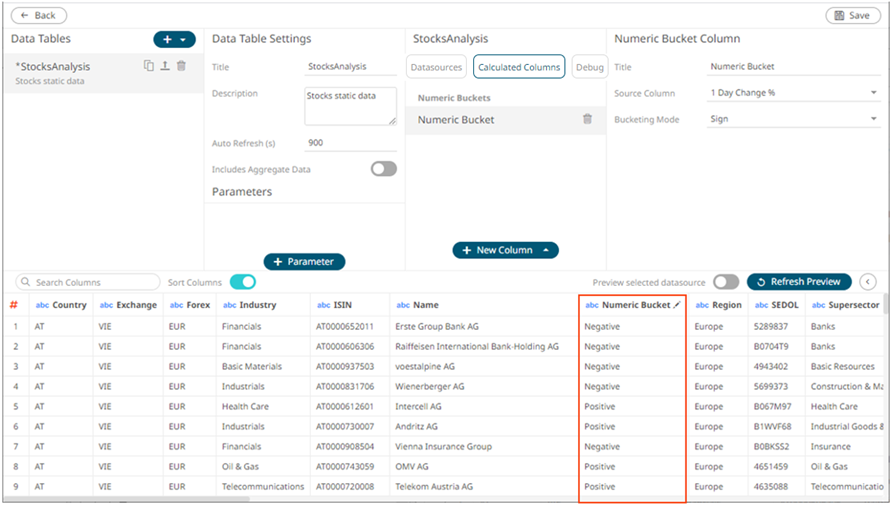Expand the Bucketing Mode dropdown
The width and height of the screenshot is (892, 509).
pos(791,119)
